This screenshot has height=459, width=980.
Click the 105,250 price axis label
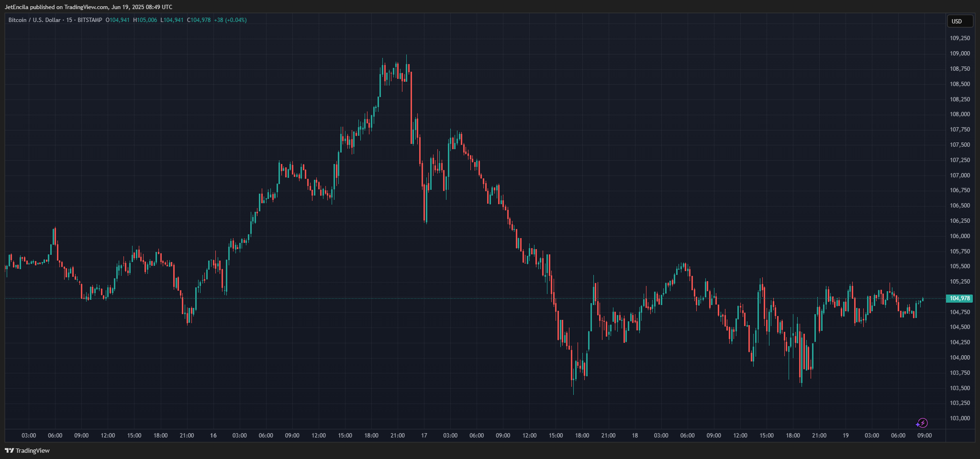(960, 282)
